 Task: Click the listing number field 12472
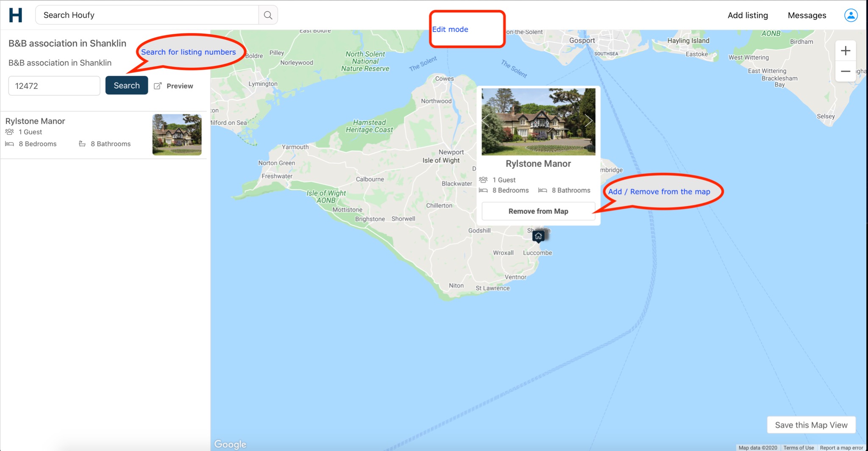tap(54, 86)
